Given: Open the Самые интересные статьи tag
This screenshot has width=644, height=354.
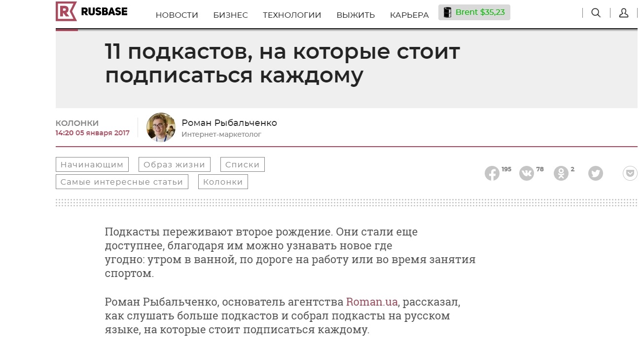Looking at the screenshot, I should click(122, 182).
